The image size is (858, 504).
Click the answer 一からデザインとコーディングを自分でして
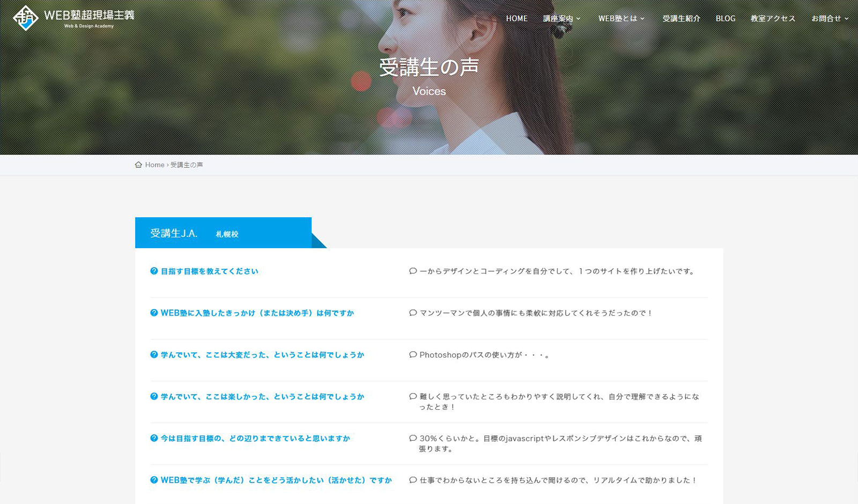pyautogui.click(x=558, y=271)
